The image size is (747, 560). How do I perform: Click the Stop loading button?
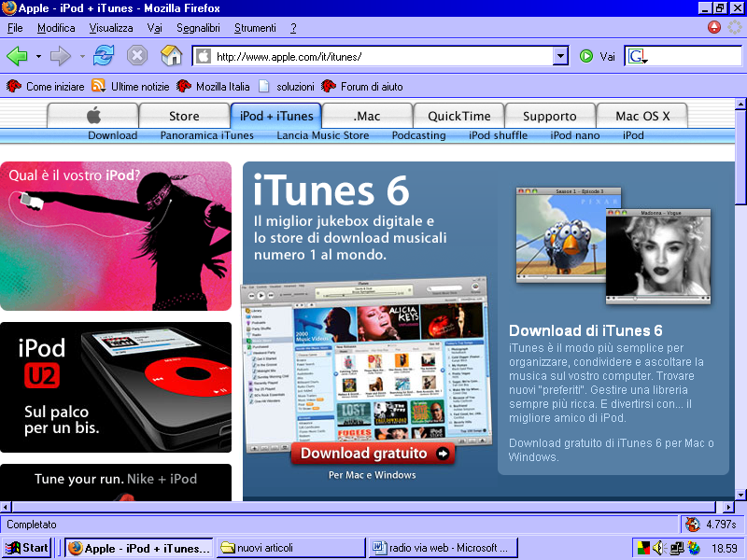[137, 56]
